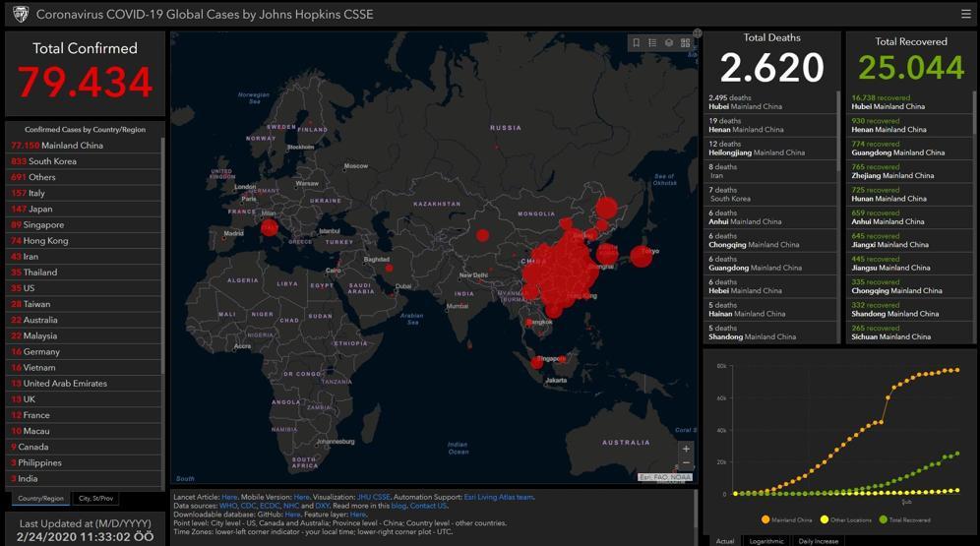Select '833 South Korea' row
Screen dimensions: 980x546
[x=84, y=161]
